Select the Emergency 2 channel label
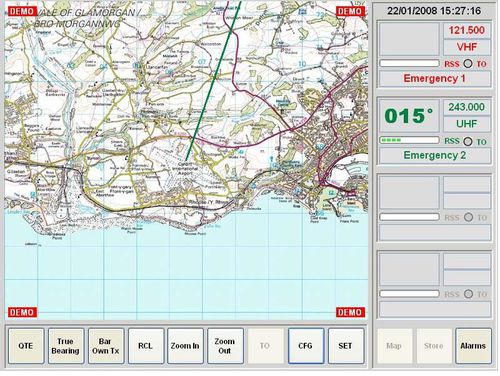This screenshot has height=376, width=500. coord(435,155)
